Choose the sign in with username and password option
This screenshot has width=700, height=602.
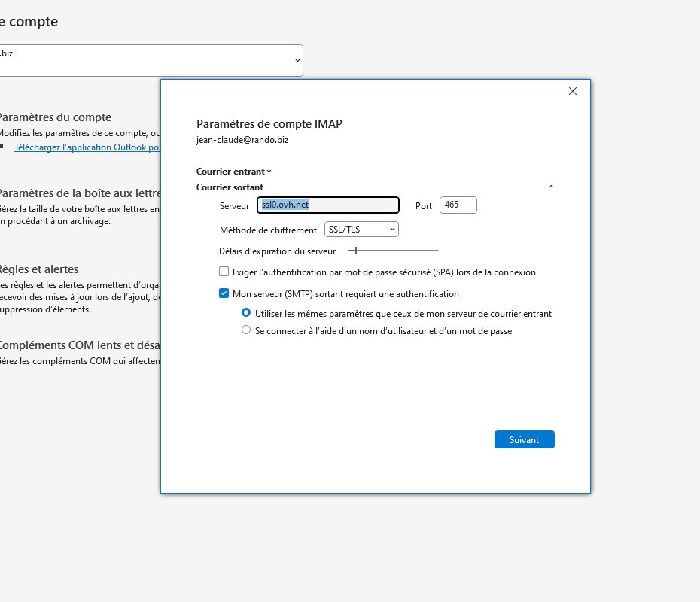pos(246,330)
